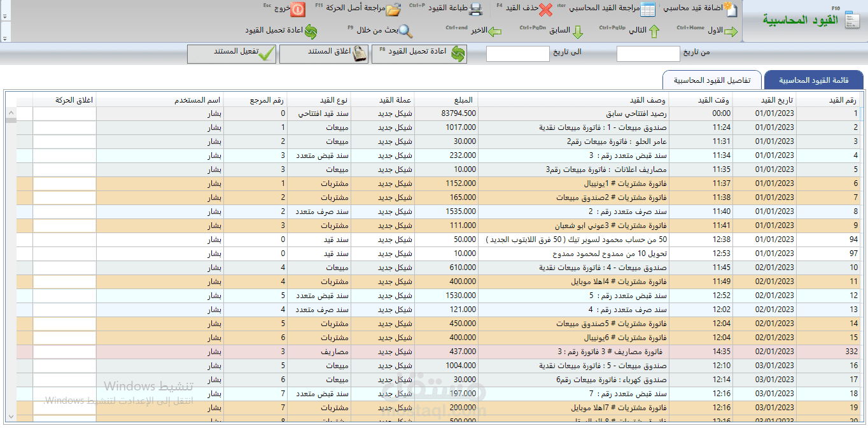Screen dimensions: 868x428
Task: Jump to last record with الاخير arrow
Action: pos(494,31)
